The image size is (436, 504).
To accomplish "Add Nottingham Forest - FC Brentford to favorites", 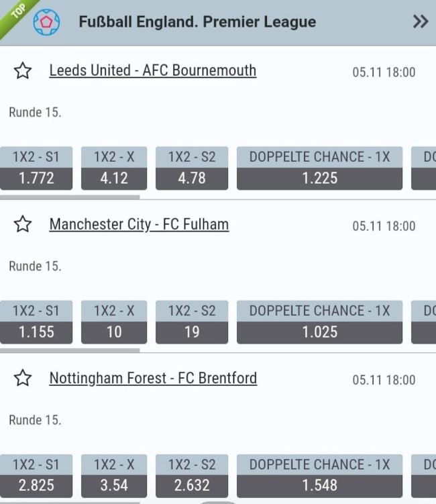I will point(23,378).
